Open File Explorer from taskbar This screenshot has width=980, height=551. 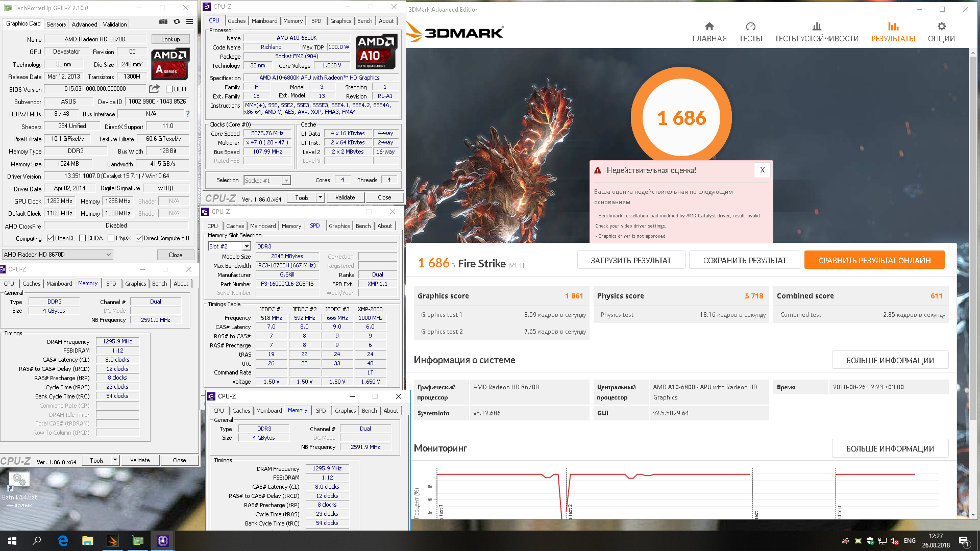(x=88, y=541)
